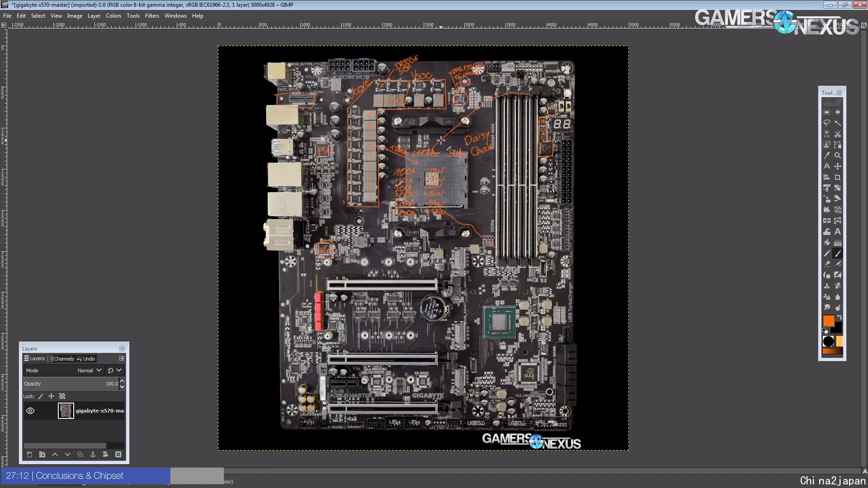Screen dimensions: 868x488
Task: Duplicate the selected layer
Action: [80, 455]
